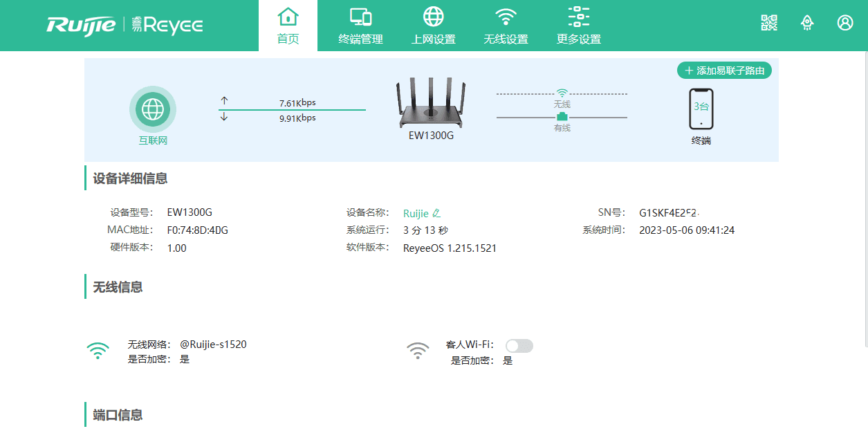Image resolution: width=868 pixels, height=440 pixels.
Task: Open the user account icon
Action: tap(845, 22)
